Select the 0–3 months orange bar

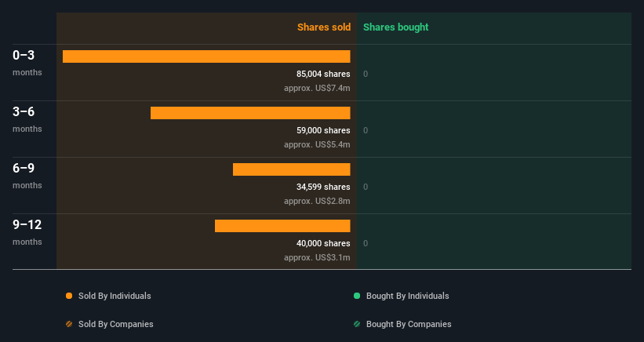206,56
